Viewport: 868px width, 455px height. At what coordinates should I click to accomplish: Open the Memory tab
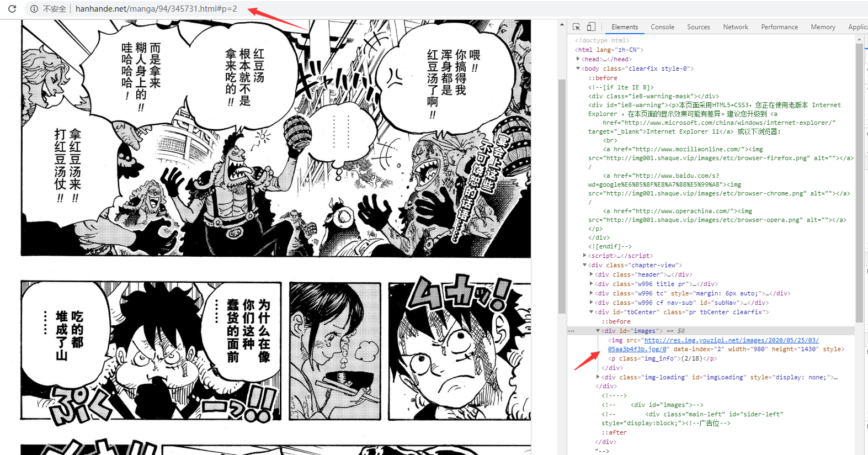pos(823,27)
